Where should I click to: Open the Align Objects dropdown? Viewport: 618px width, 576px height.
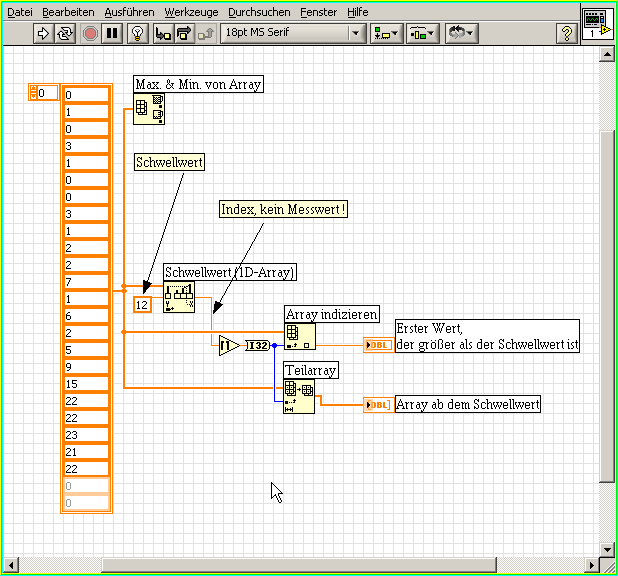(386, 33)
